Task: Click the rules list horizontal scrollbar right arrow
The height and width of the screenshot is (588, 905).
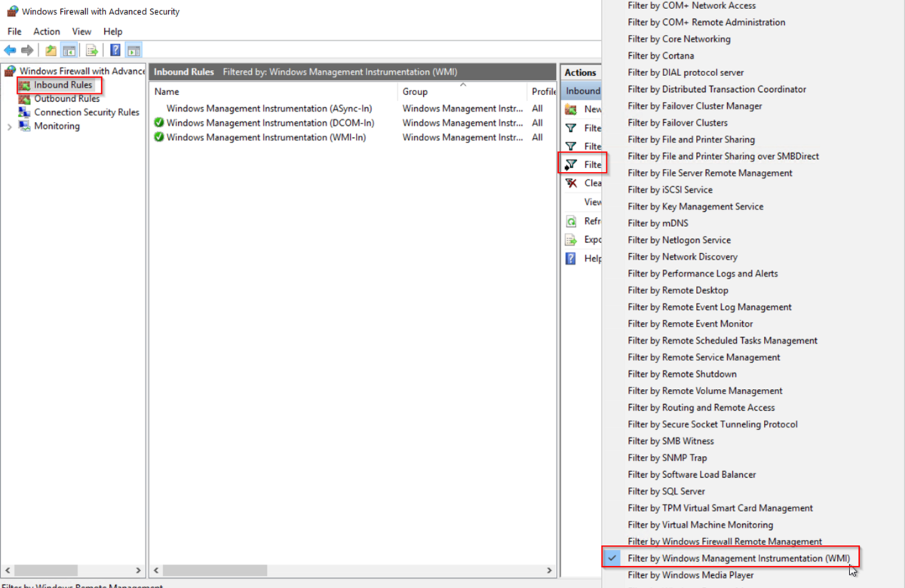Action: point(550,571)
